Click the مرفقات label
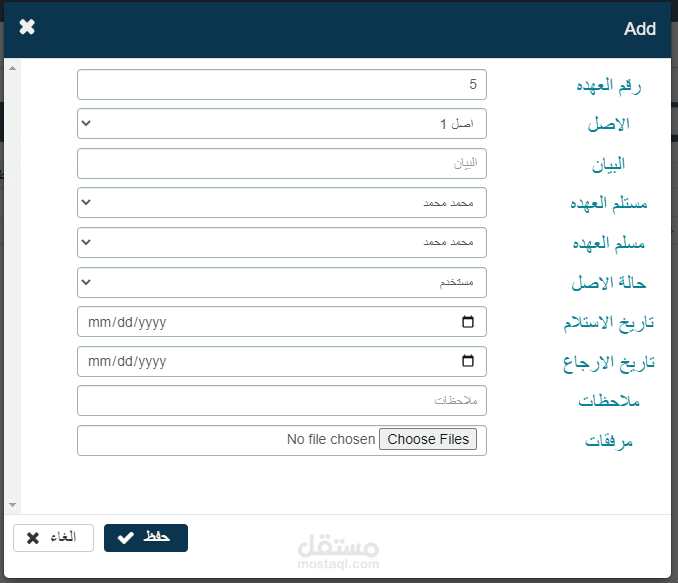 point(608,441)
